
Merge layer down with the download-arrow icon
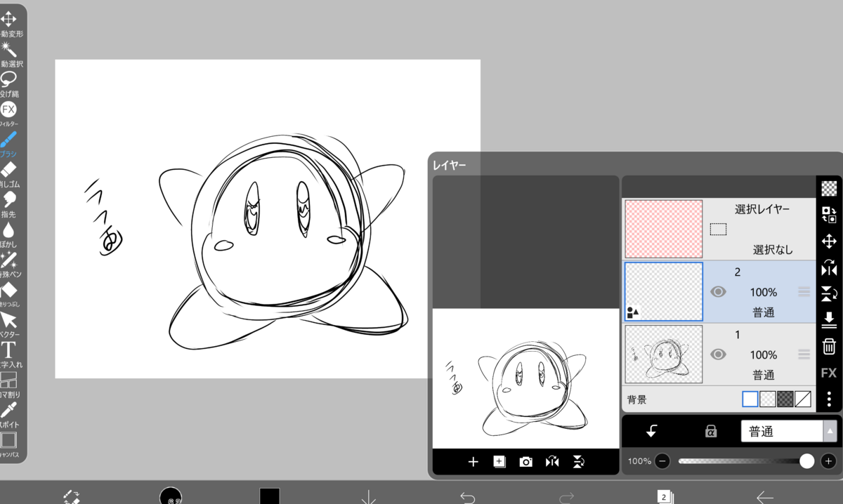click(829, 319)
